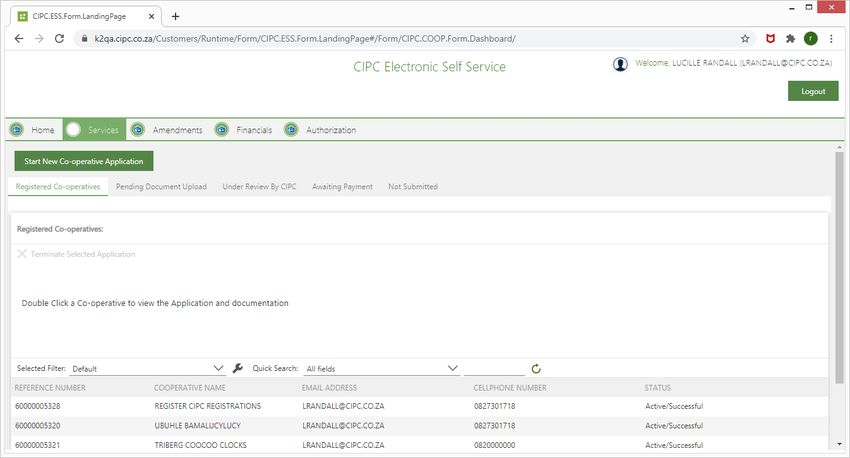Click cellphone number 0820000000
Screen dimensions: 850x458
(x=494, y=445)
